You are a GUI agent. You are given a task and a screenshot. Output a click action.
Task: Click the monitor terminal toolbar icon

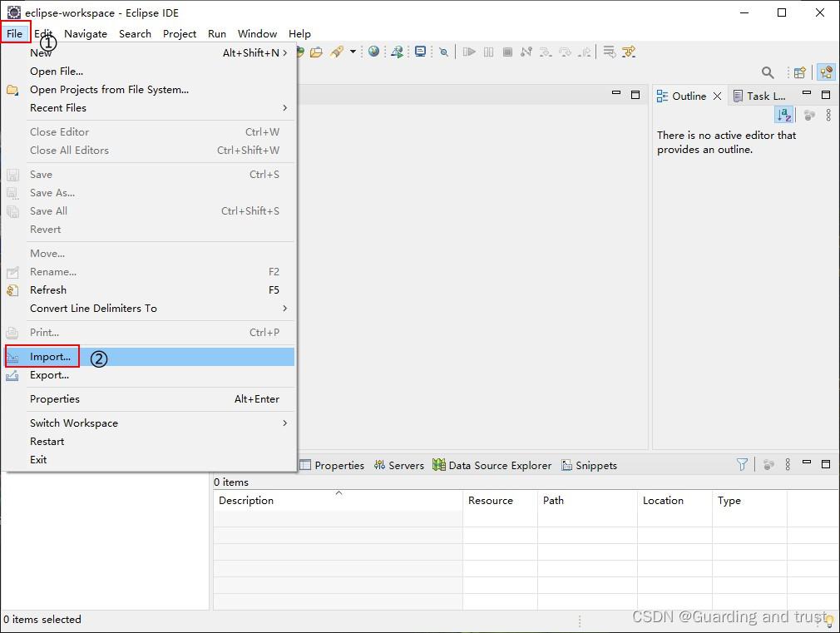[421, 52]
